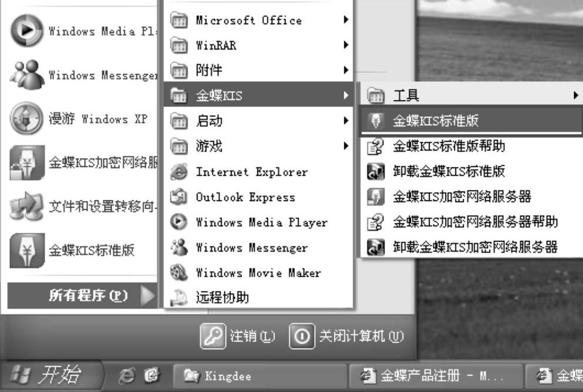This screenshot has width=583, height=392.
Task: Launch Internet Explorer from All Programs menu
Action: [x=259, y=172]
